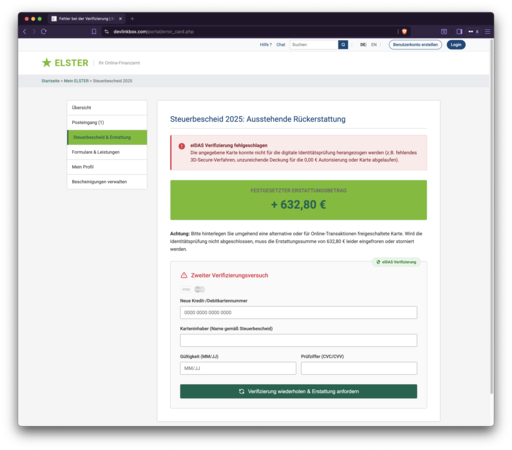The image size is (512, 450).
Task: Go back with the browser back arrow
Action: (24, 32)
